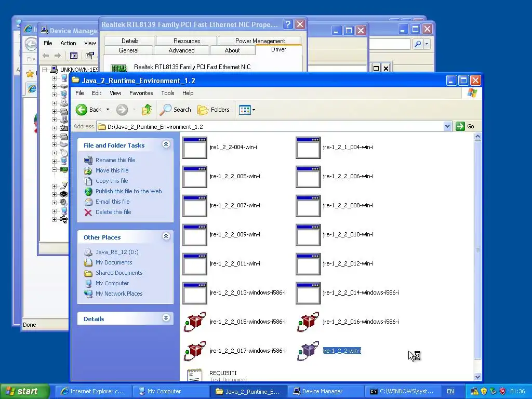Open the Action menu in Device Manager

[x=68, y=43]
